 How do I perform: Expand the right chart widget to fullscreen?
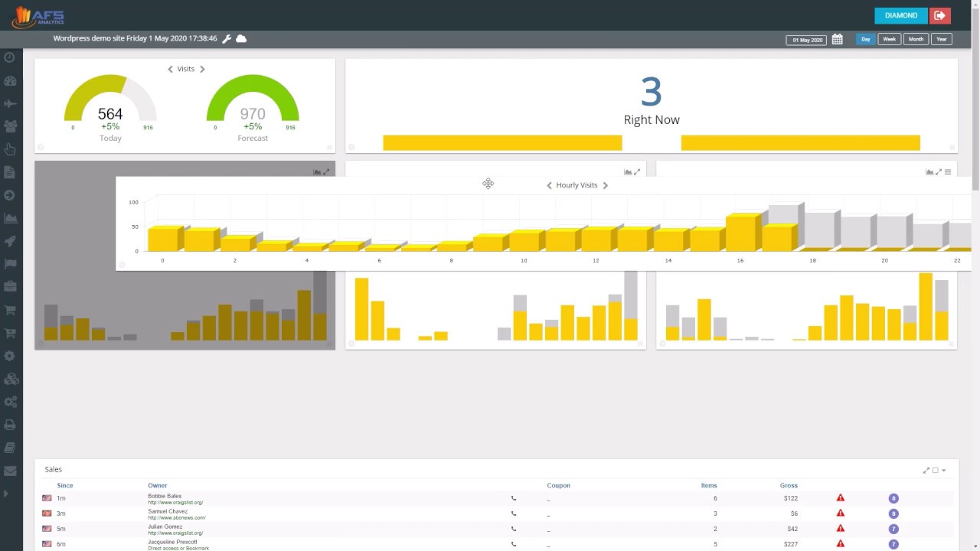click(x=939, y=172)
